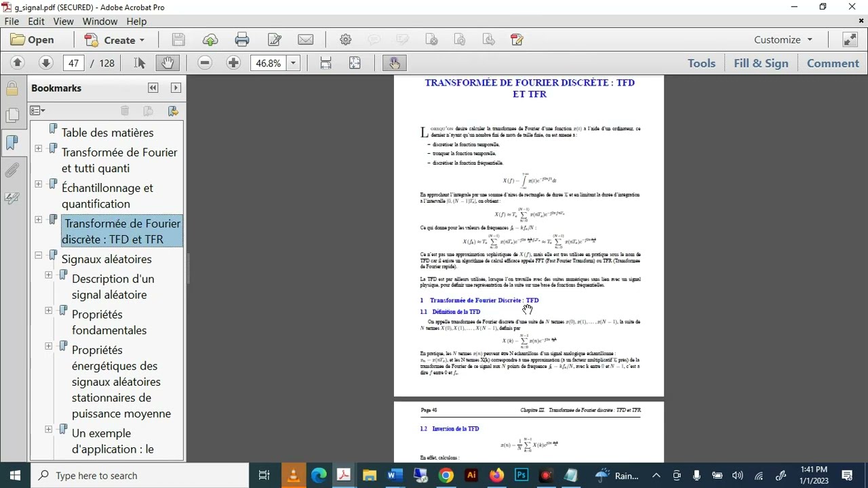
Task: Click the red PDF sign icon in toolbar
Action: click(517, 40)
